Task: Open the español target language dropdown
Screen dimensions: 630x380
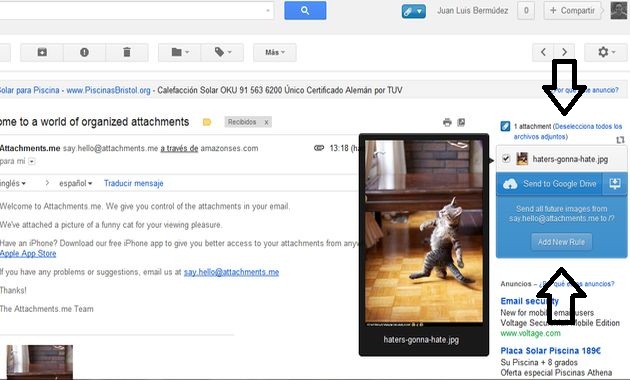Action: pos(76,183)
